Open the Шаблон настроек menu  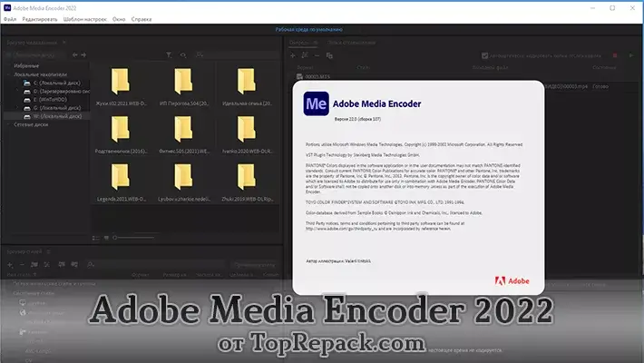[x=85, y=19]
